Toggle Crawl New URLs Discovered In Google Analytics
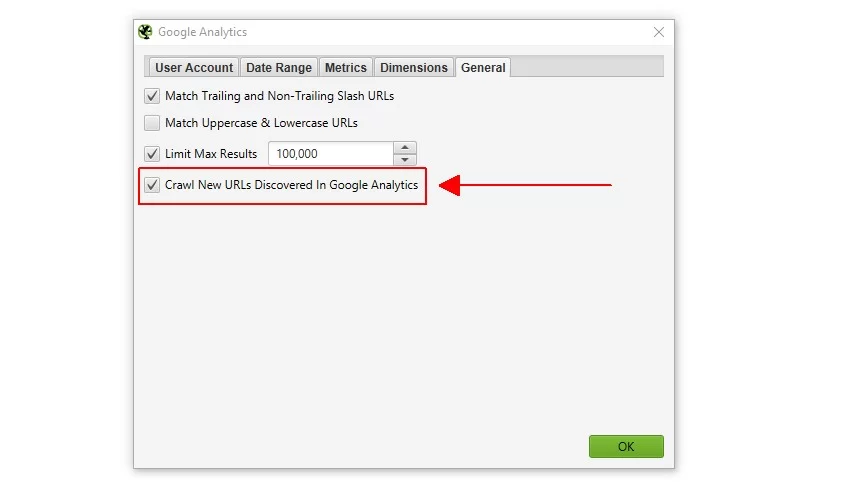Screen dimensions: 850x490 [x=152, y=185]
